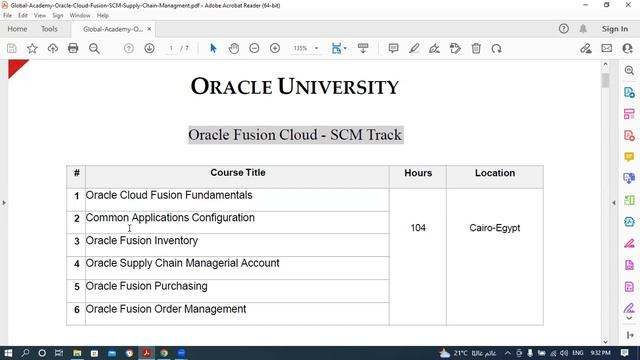The height and width of the screenshot is (360, 640).
Task: Close the Global-Academy document tab
Action: click(149, 29)
